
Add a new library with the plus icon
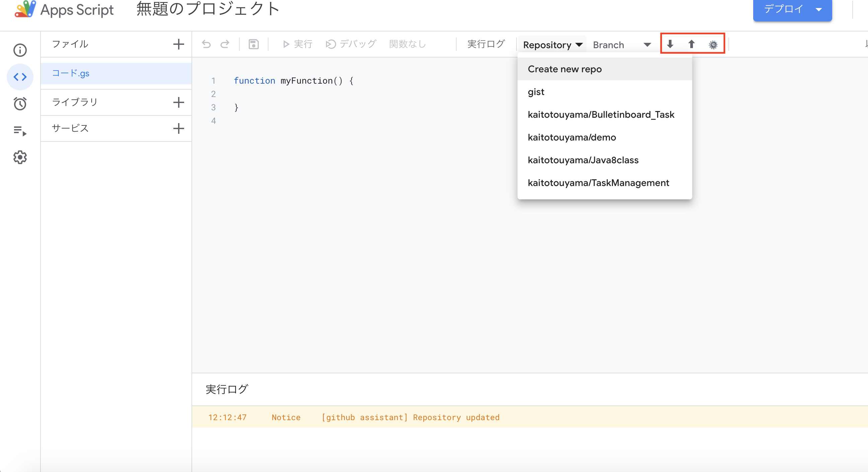179,102
